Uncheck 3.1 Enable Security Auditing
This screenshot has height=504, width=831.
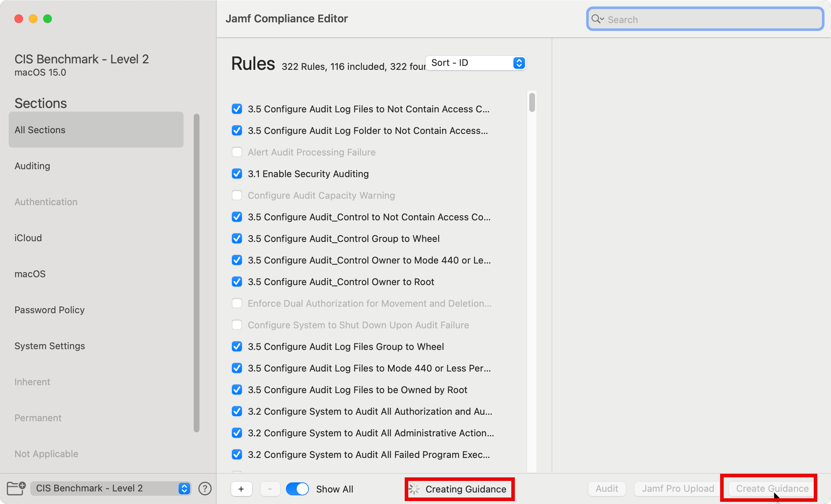point(237,174)
